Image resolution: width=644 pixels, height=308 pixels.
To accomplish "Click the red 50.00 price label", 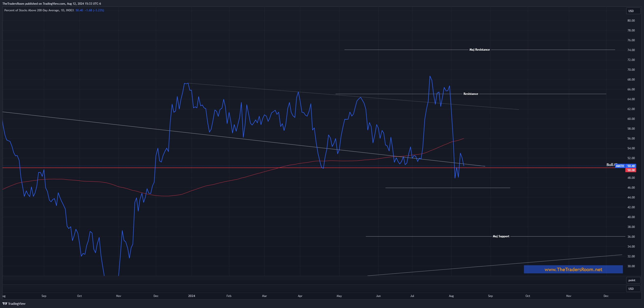I will [x=631, y=170].
